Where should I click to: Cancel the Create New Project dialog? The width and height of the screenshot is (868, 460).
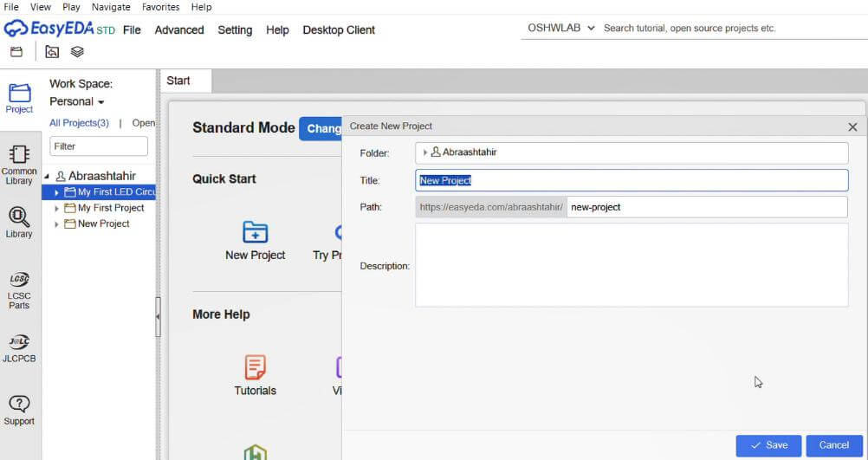click(833, 445)
